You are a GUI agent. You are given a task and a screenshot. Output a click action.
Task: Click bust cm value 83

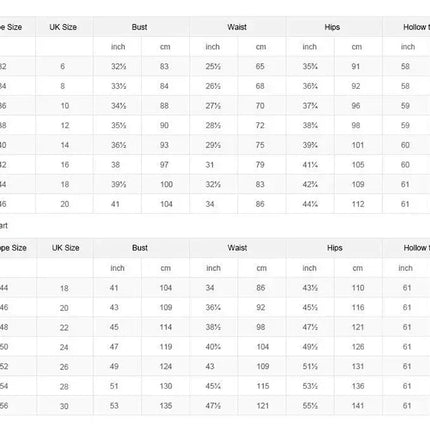(164, 66)
